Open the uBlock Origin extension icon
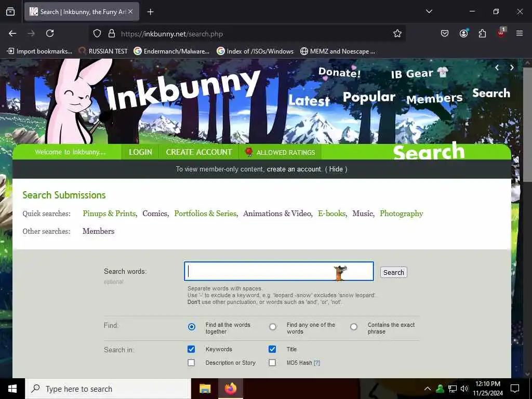 (501, 33)
